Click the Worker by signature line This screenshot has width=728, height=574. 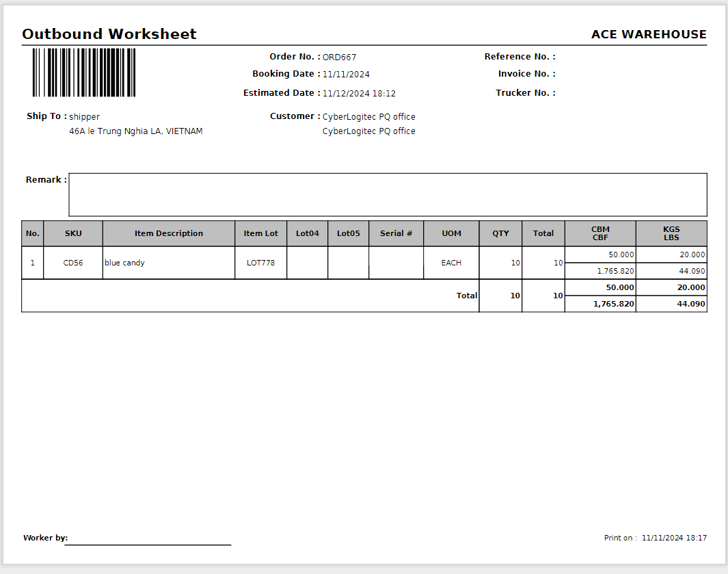click(x=148, y=544)
